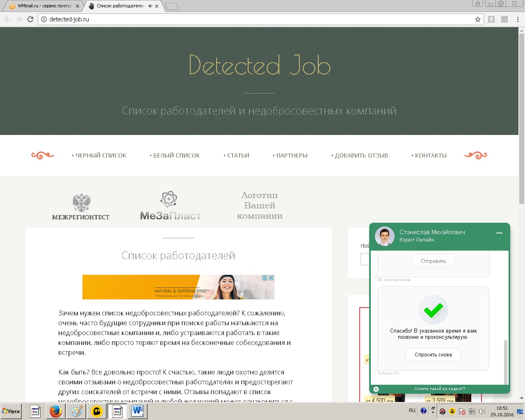
Task: Open the КОНТАКТЫ page
Action: point(429,155)
